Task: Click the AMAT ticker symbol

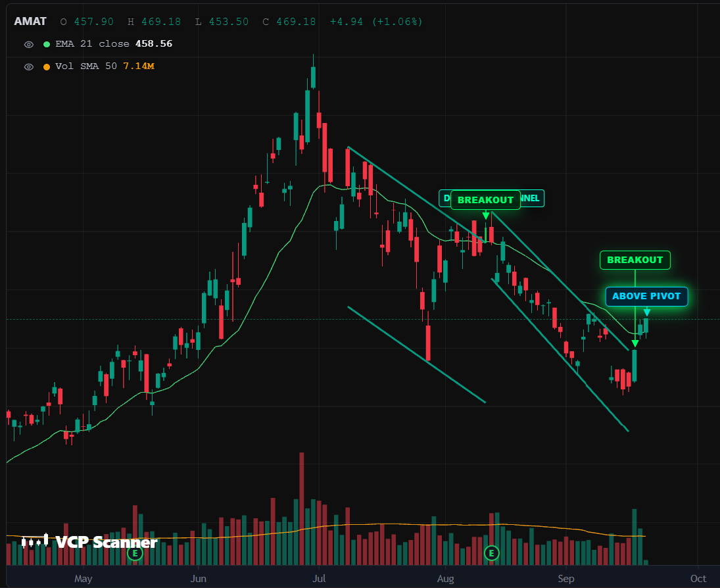Action: point(30,22)
